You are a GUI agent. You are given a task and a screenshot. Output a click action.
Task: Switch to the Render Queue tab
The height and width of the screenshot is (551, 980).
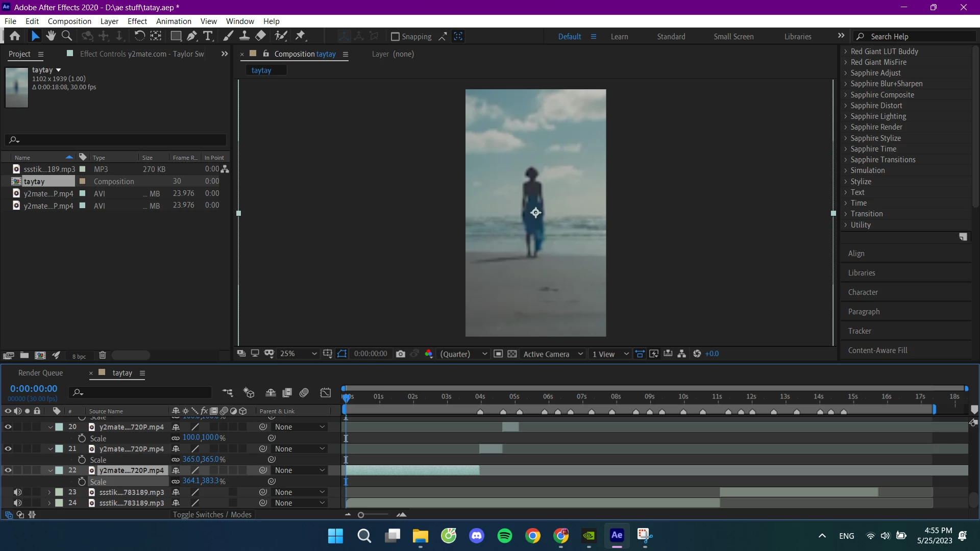click(x=40, y=372)
